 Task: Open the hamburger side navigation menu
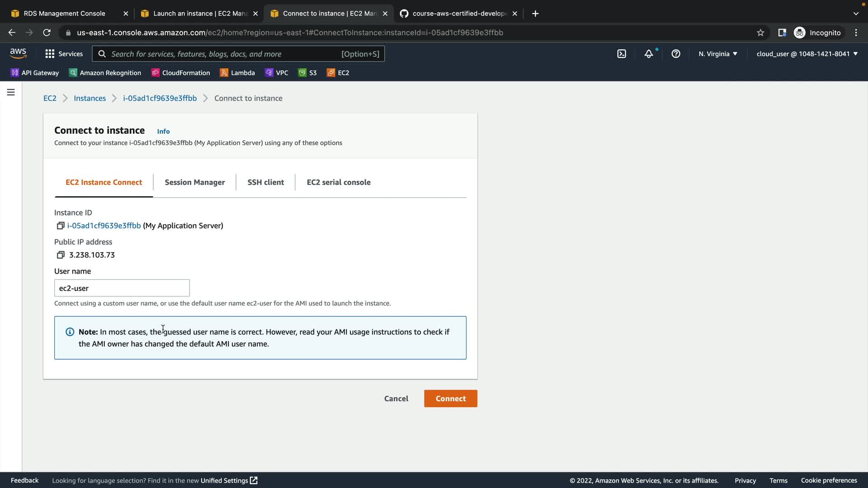(11, 92)
